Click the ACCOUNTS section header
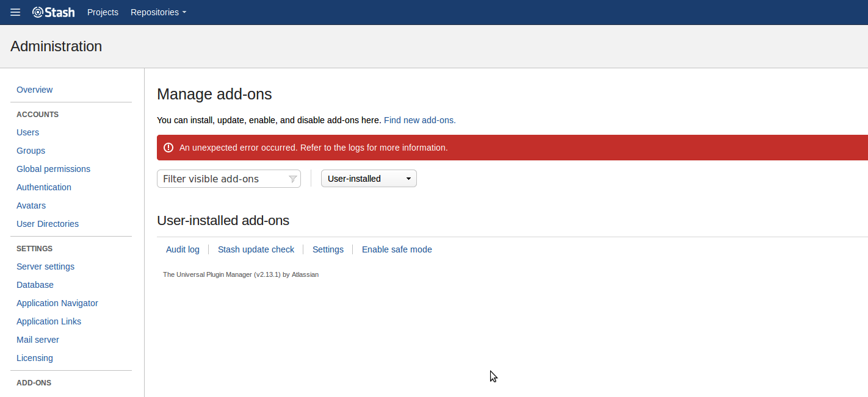This screenshot has height=397, width=868. (37, 114)
